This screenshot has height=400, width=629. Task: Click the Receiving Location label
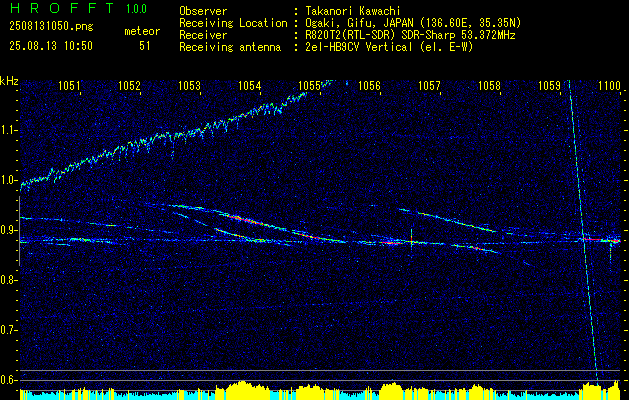pos(233,23)
